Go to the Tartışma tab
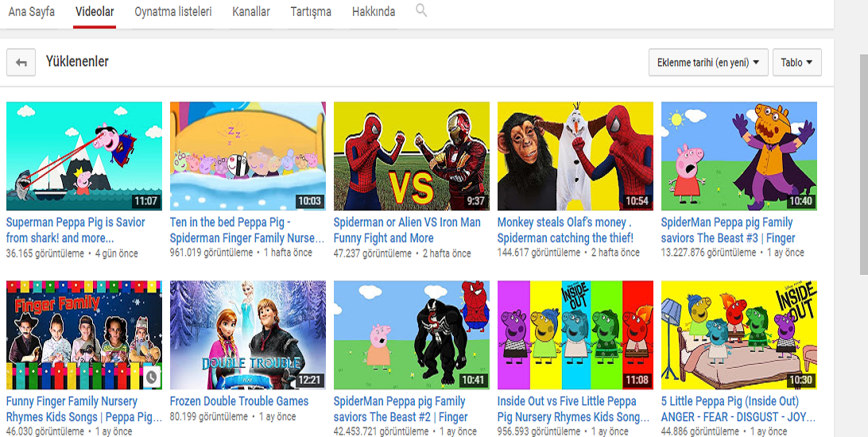Image resolution: width=868 pixels, height=437 pixels. click(x=311, y=12)
